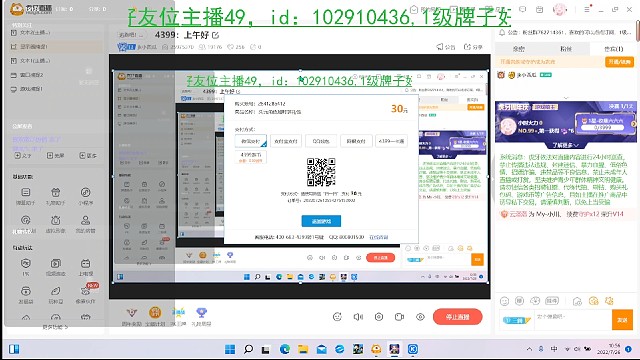Click the plus 更多 add-source button

pos(88,156)
